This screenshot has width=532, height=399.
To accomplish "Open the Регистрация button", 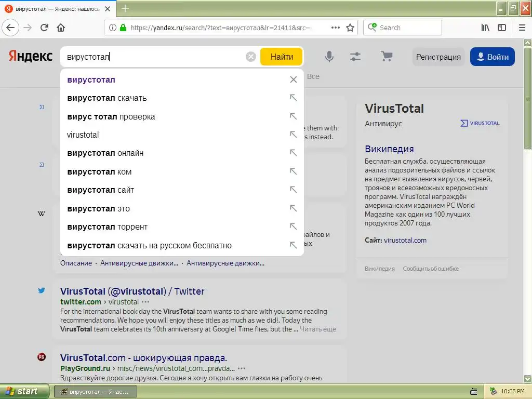I will [x=438, y=57].
